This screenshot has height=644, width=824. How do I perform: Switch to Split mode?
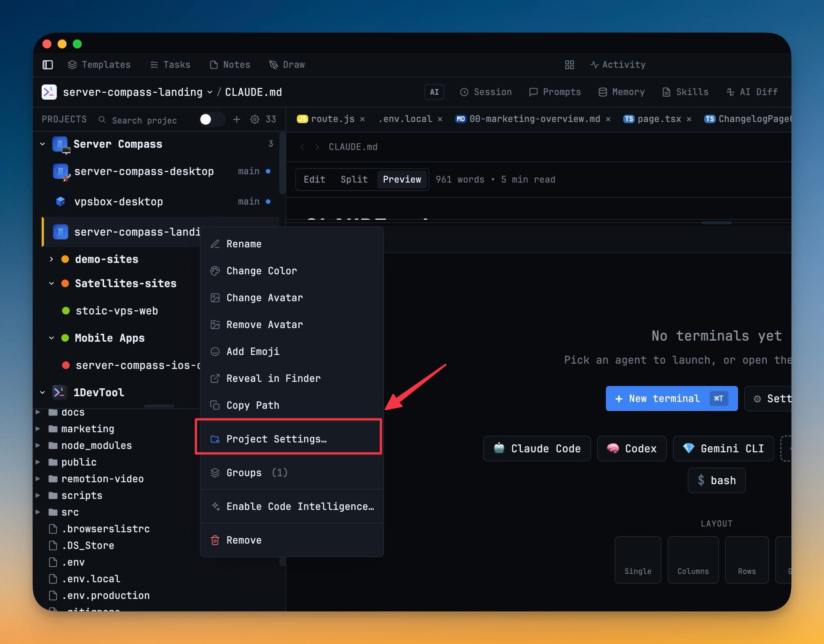[354, 180]
